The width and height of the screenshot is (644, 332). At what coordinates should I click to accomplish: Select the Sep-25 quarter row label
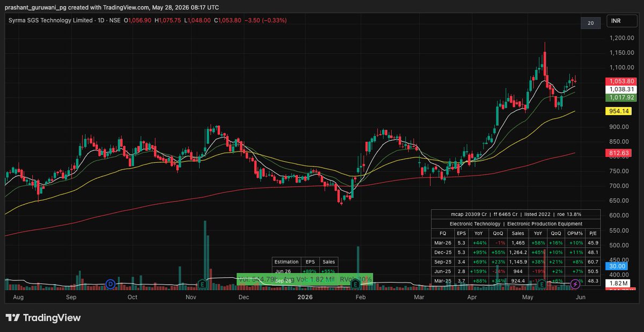coord(443,262)
